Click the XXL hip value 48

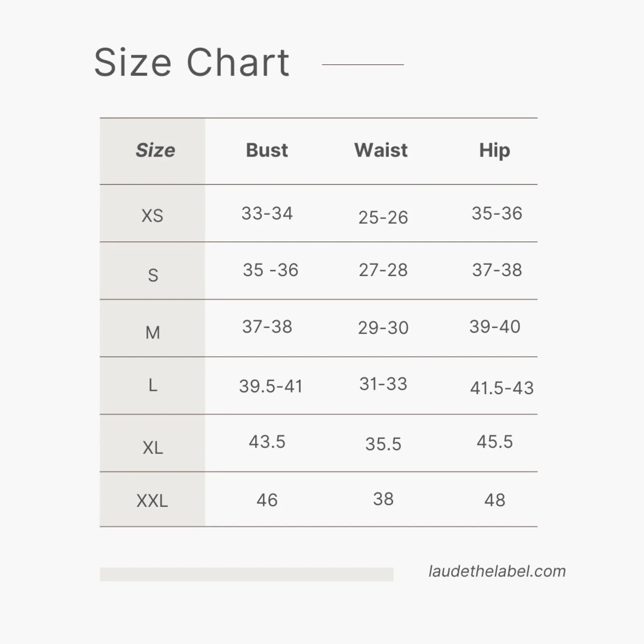495,500
